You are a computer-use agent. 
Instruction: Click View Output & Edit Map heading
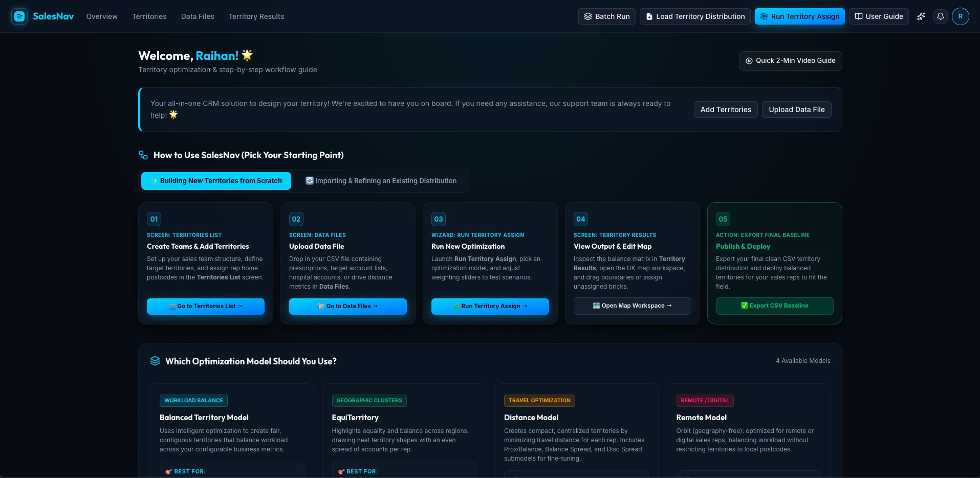(613, 246)
